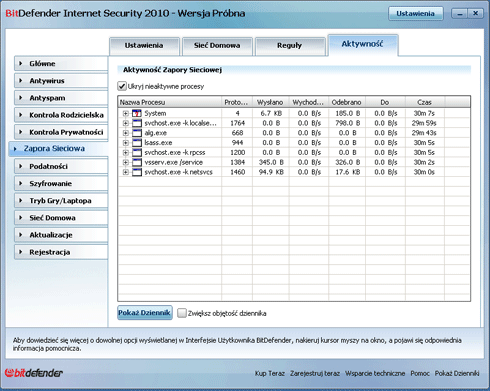
Task: Sort by Wychod… column header
Action: (x=309, y=102)
